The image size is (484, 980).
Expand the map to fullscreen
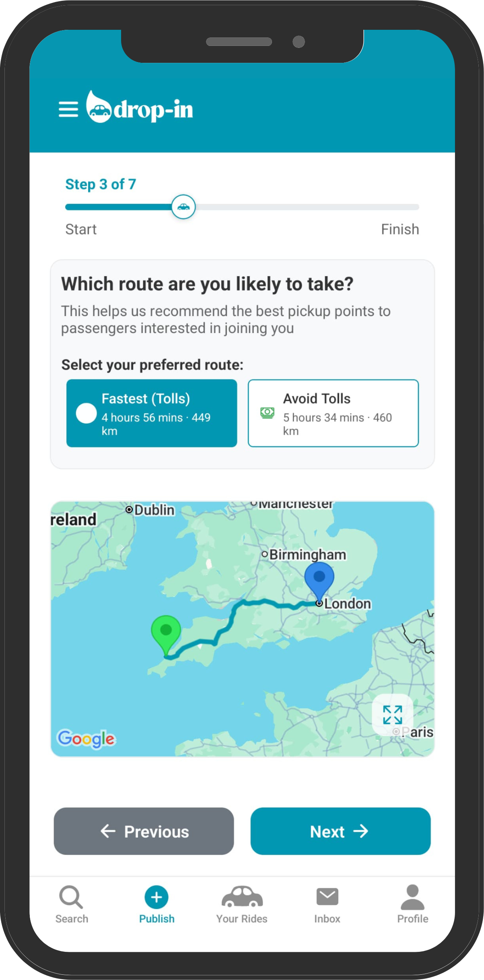point(393,715)
